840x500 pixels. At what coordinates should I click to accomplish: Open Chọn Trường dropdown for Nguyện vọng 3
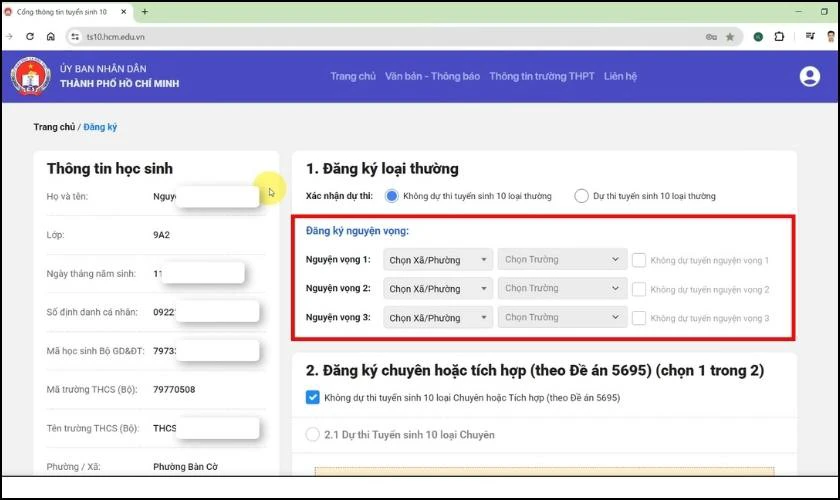(x=562, y=317)
